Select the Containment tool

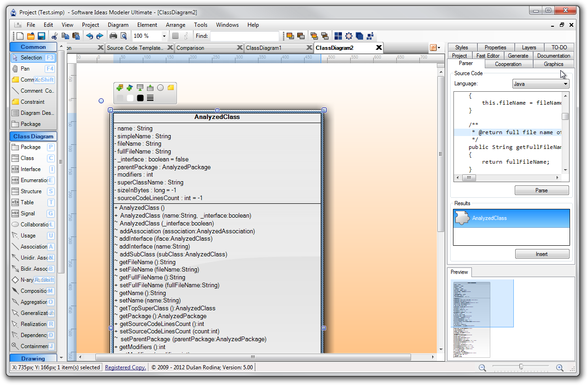[x=33, y=346]
